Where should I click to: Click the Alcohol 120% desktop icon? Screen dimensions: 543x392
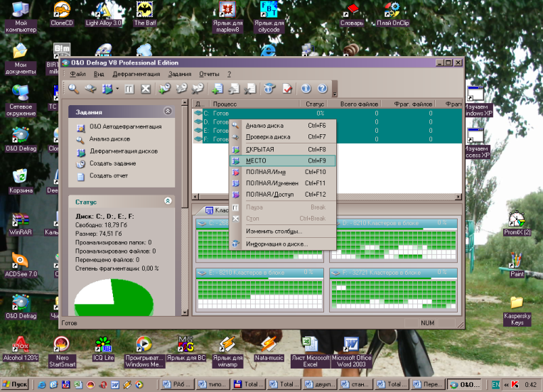pos(21,349)
